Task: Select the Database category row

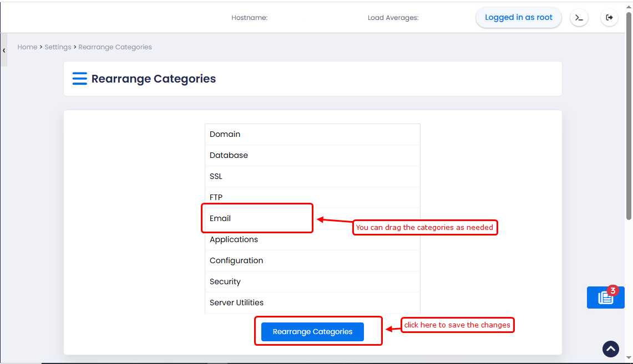Action: [x=312, y=155]
